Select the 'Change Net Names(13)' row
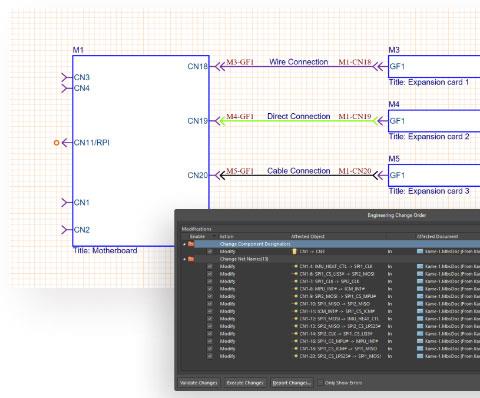This screenshot has height=398, width=480. pyautogui.click(x=331, y=259)
